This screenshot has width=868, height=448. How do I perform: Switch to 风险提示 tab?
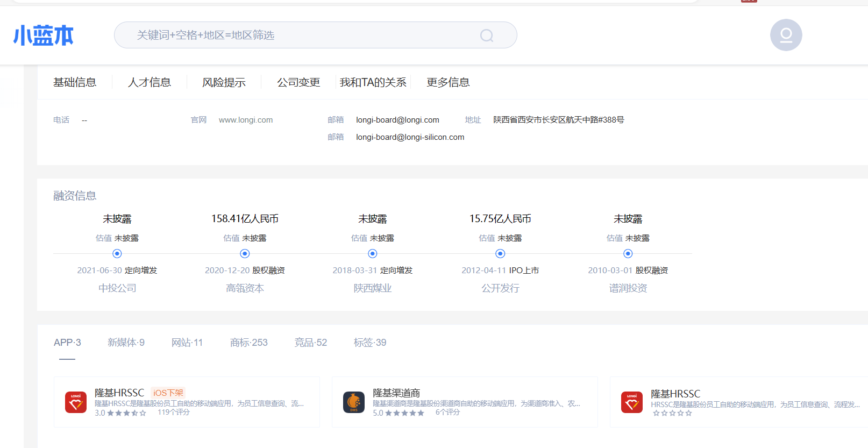pyautogui.click(x=224, y=82)
